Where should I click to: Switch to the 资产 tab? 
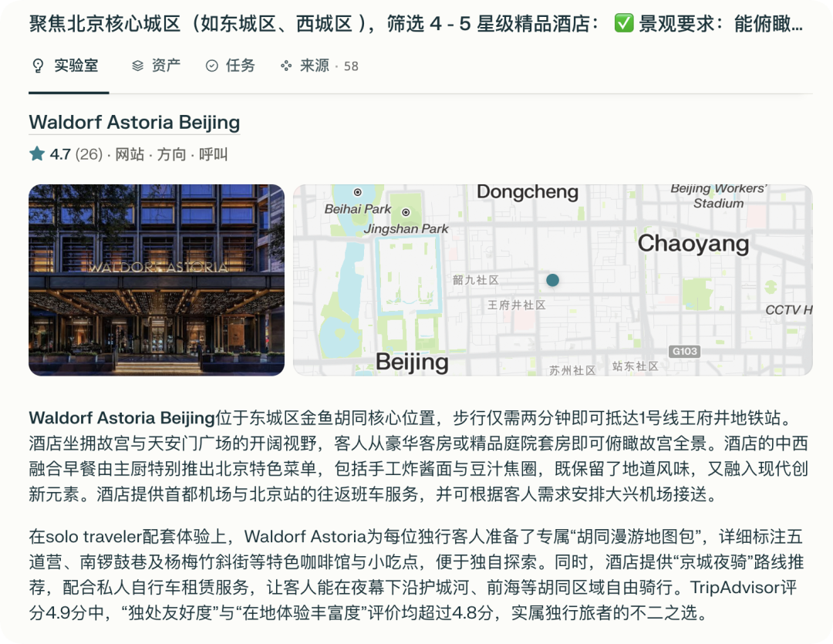pos(156,66)
